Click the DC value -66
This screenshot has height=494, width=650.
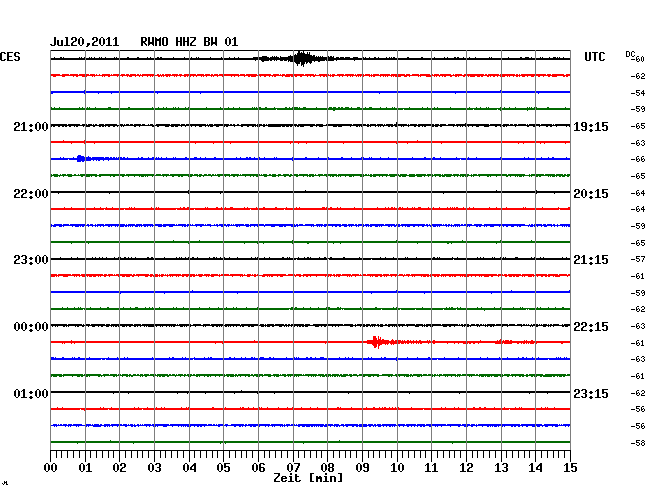pos(638,159)
